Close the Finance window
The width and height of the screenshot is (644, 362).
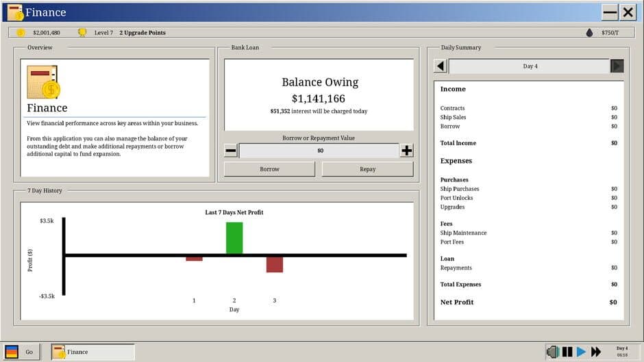(x=628, y=12)
